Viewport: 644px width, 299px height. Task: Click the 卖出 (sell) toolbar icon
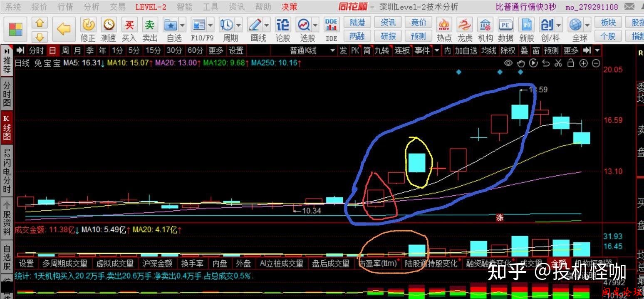click(150, 26)
